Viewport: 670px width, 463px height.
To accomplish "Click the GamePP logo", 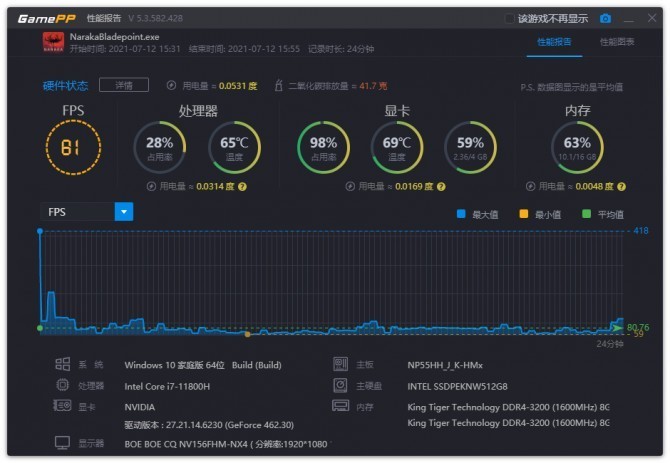I will pos(47,18).
